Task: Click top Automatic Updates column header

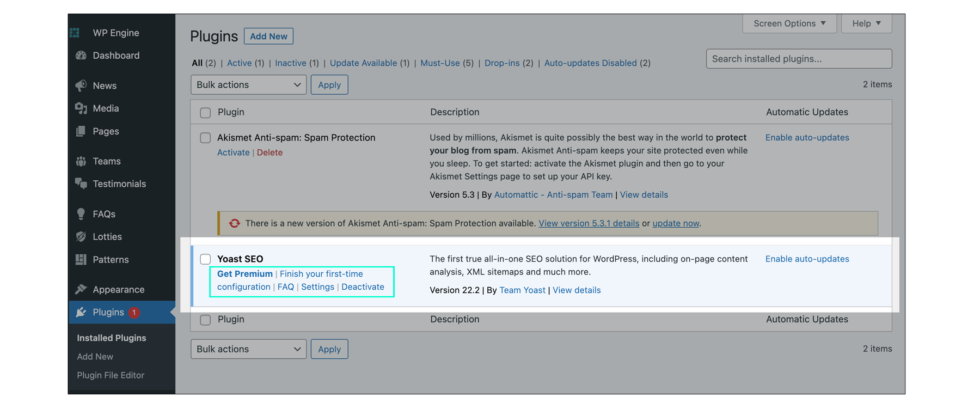Action: (x=807, y=112)
